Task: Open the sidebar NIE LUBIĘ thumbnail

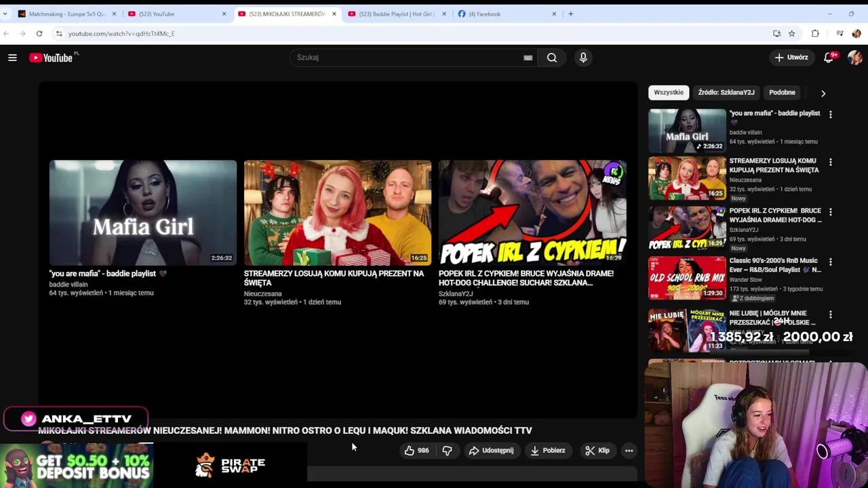Action: 687,331
